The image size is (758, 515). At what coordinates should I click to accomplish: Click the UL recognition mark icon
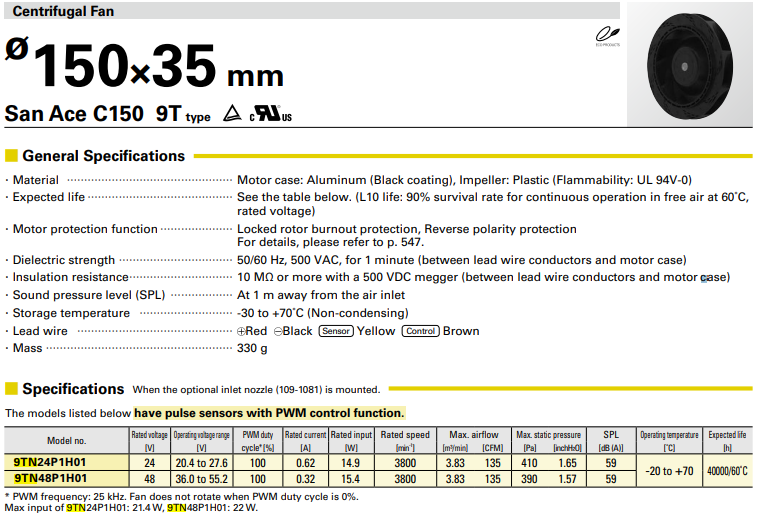pos(271,114)
